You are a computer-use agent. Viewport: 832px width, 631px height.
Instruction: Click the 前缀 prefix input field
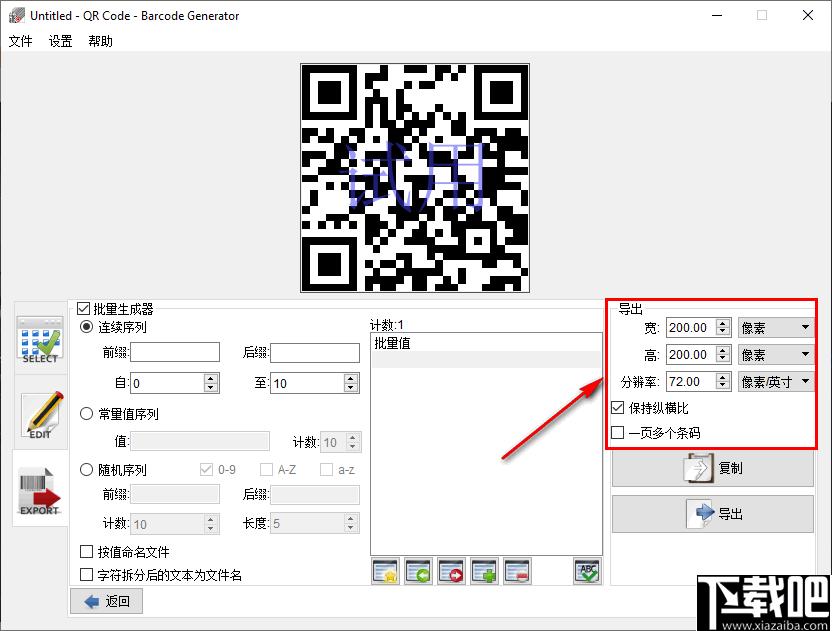pyautogui.click(x=175, y=352)
